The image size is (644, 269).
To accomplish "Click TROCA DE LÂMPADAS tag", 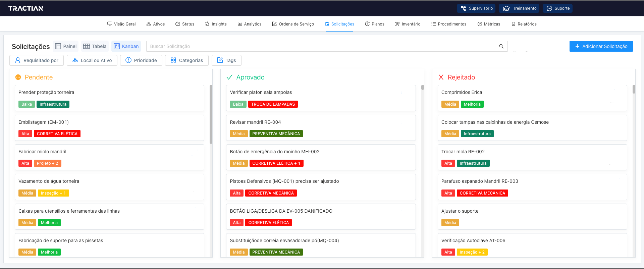I will (273, 104).
